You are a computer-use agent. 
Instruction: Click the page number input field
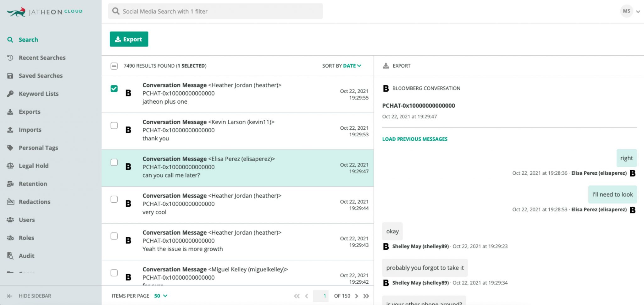[x=321, y=296]
